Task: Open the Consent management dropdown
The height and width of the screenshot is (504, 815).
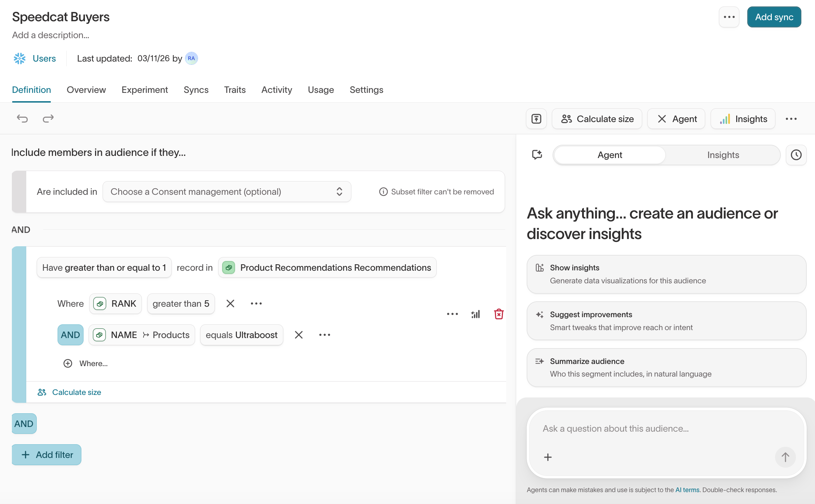Action: [227, 192]
